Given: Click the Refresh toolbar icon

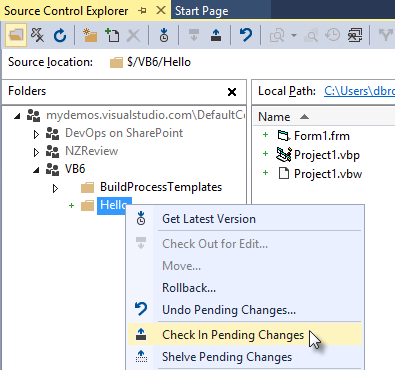Looking at the screenshot, I should pyautogui.click(x=60, y=35).
